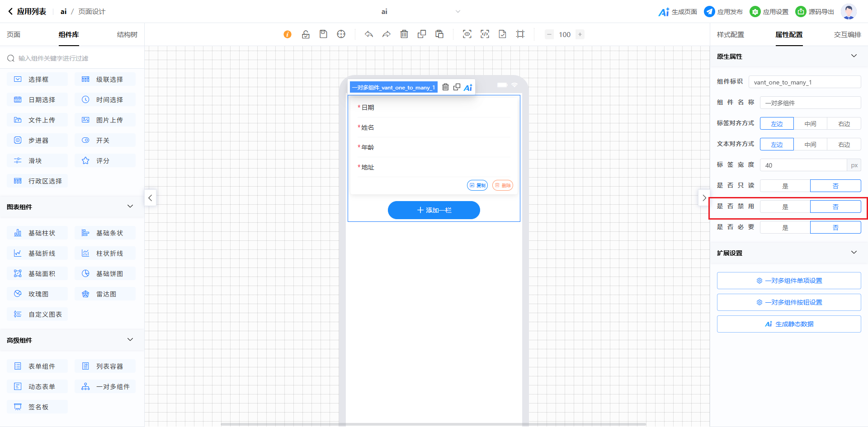868x427 pixels.
Task: Collapse the 图表组件 group
Action: pyautogui.click(x=130, y=206)
